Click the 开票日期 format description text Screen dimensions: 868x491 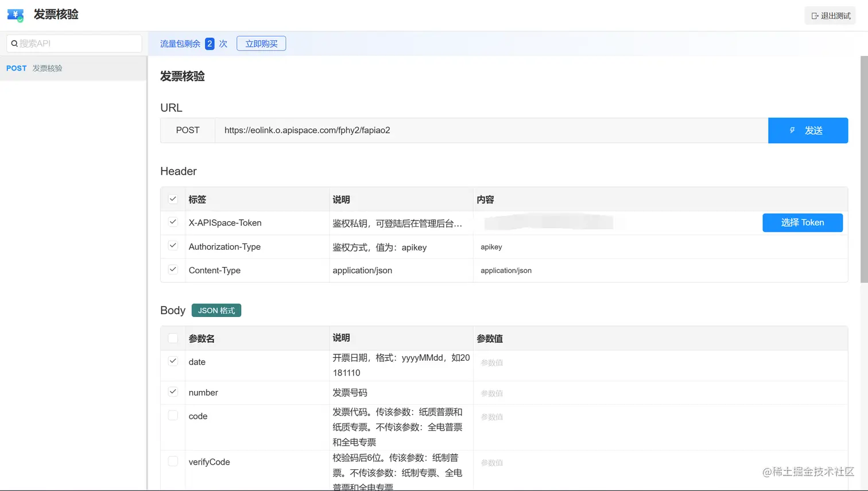point(401,365)
